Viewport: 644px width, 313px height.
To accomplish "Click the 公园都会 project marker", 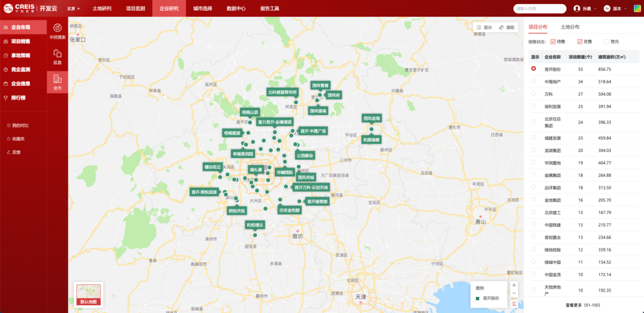I will pyautogui.click(x=305, y=156).
